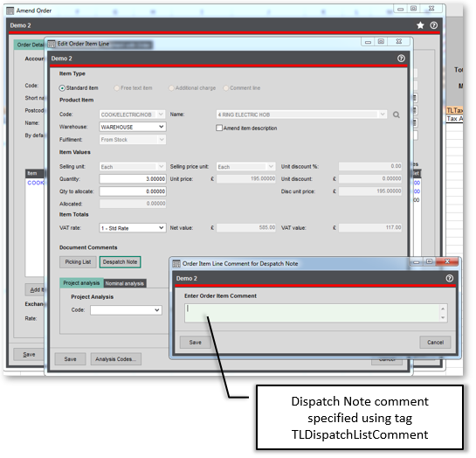Expand the Project Analysis Code dropdown
This screenshot has height=458, width=476.
pos(157,310)
